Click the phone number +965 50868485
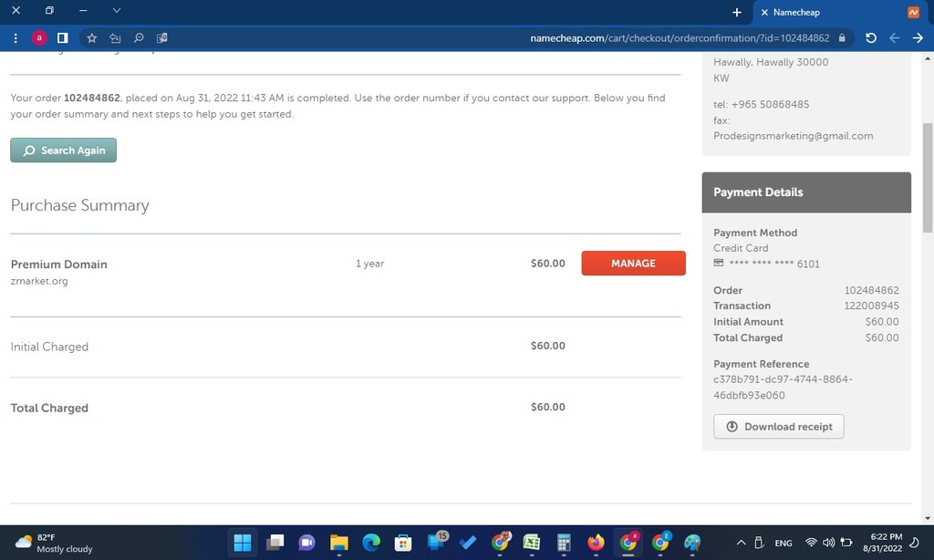Image resolution: width=934 pixels, height=560 pixels. click(770, 104)
